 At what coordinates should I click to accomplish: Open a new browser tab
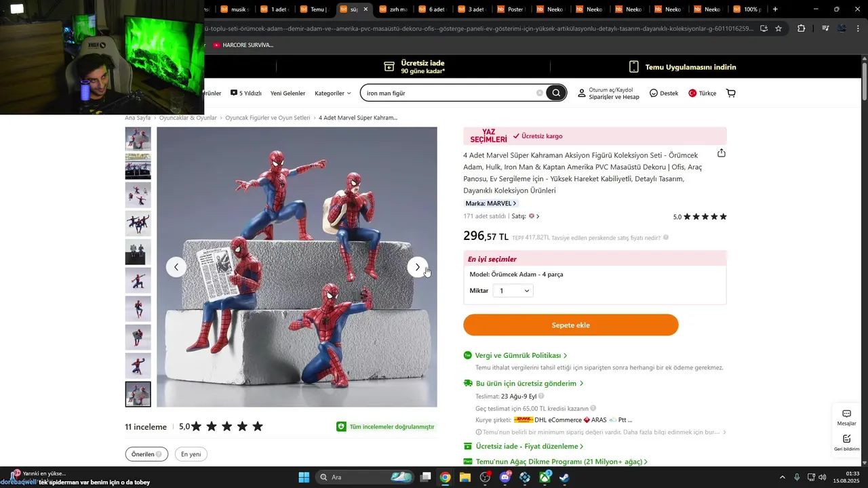pyautogui.click(x=775, y=9)
